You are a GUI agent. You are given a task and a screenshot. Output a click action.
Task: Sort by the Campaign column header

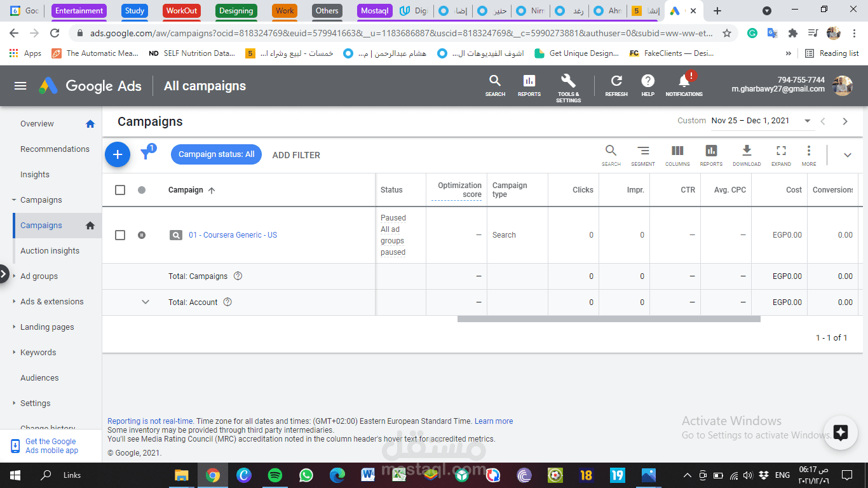[x=191, y=190]
